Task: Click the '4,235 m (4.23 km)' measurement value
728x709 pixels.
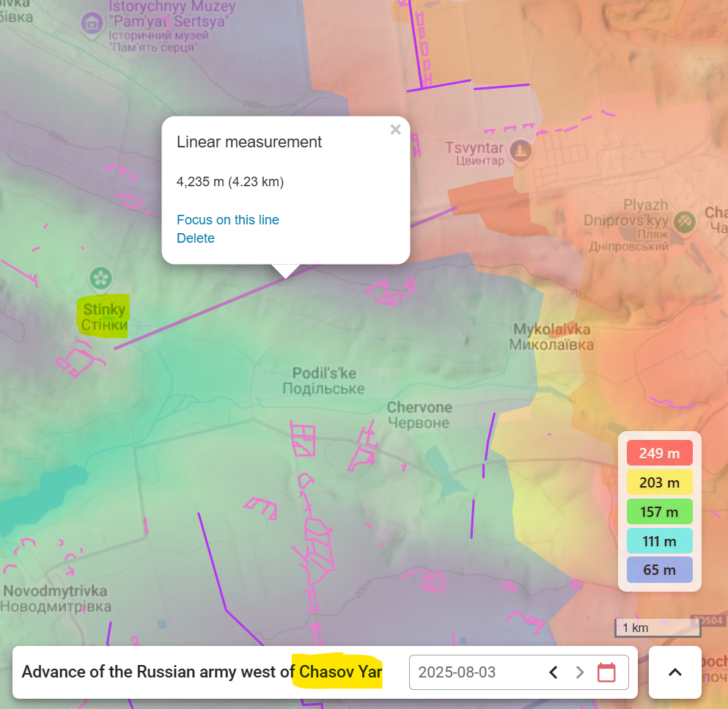Action: coord(229,182)
